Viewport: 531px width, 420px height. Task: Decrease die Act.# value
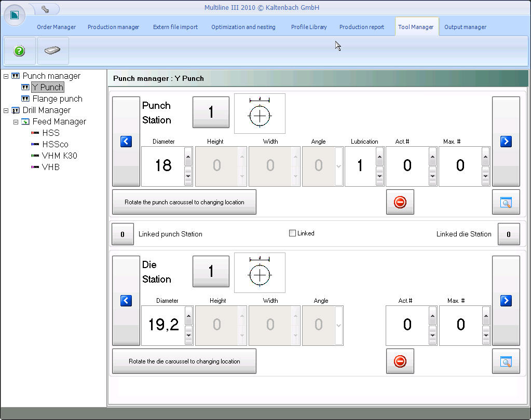pos(432,335)
